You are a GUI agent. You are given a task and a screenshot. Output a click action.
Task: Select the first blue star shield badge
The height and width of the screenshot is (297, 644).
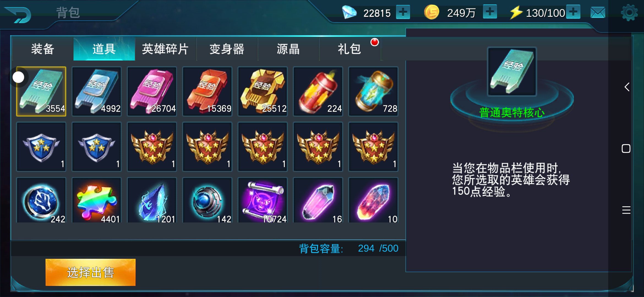tap(41, 147)
